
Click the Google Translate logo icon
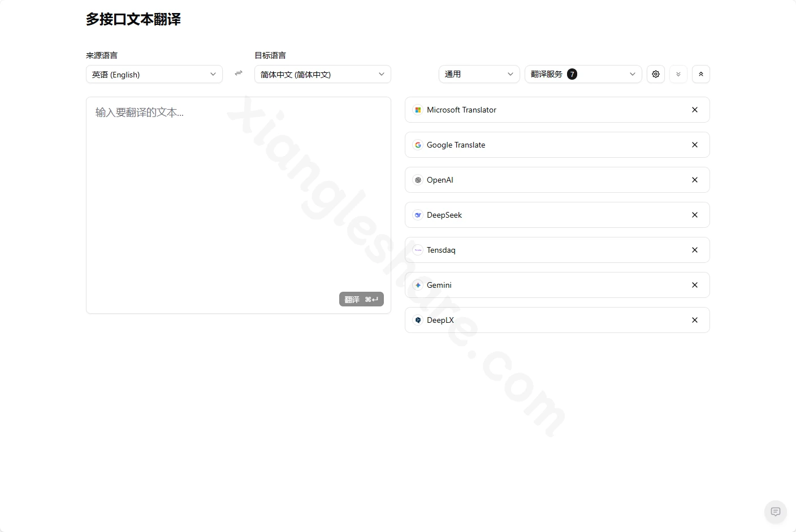pos(418,145)
